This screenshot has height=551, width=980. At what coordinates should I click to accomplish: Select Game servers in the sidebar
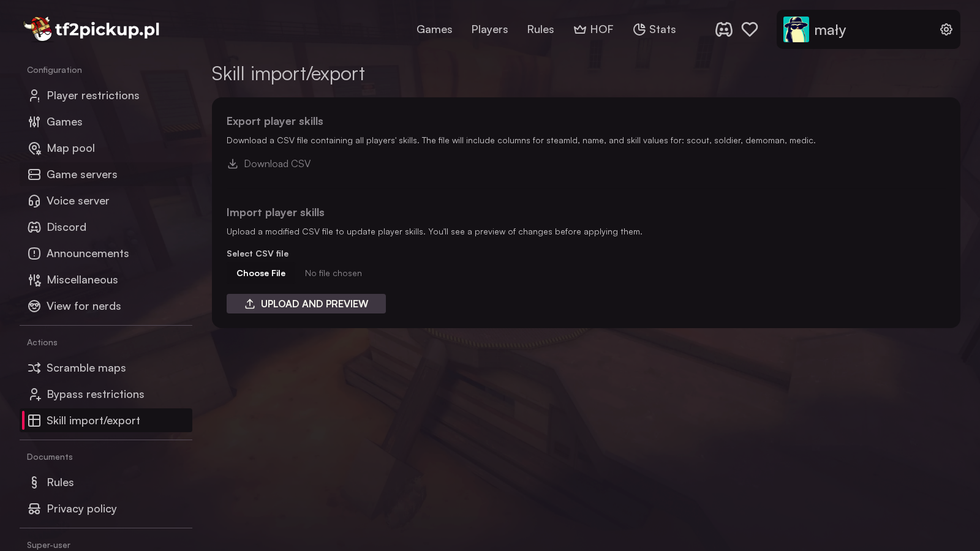coord(81,174)
